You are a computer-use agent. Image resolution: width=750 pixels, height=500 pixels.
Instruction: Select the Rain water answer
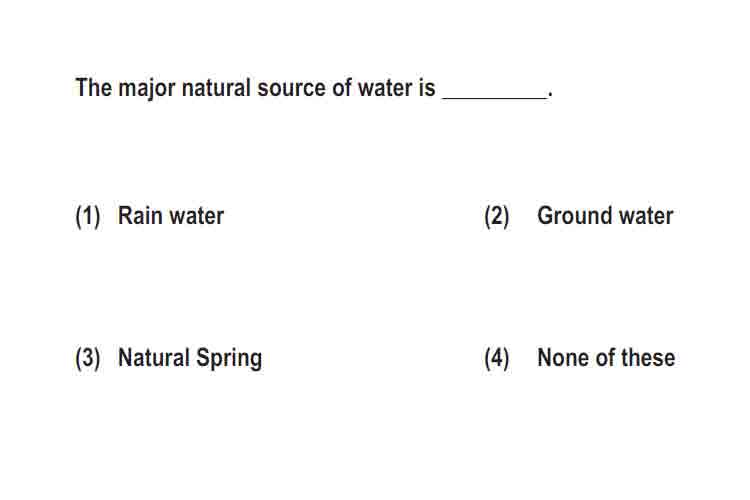point(171,216)
